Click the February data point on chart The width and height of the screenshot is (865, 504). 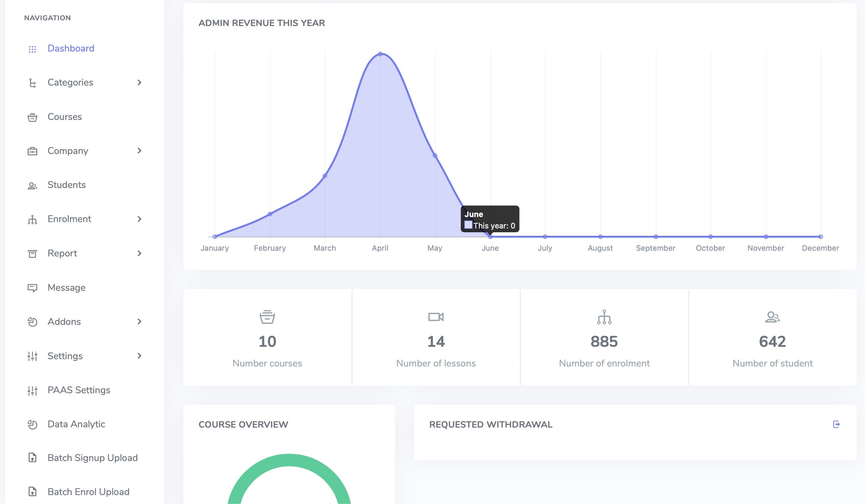[270, 214]
